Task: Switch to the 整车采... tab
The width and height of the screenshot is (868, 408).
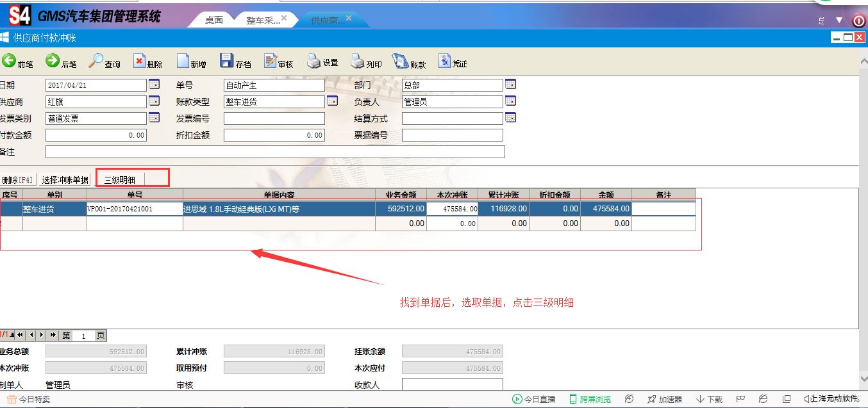Action: [x=263, y=20]
